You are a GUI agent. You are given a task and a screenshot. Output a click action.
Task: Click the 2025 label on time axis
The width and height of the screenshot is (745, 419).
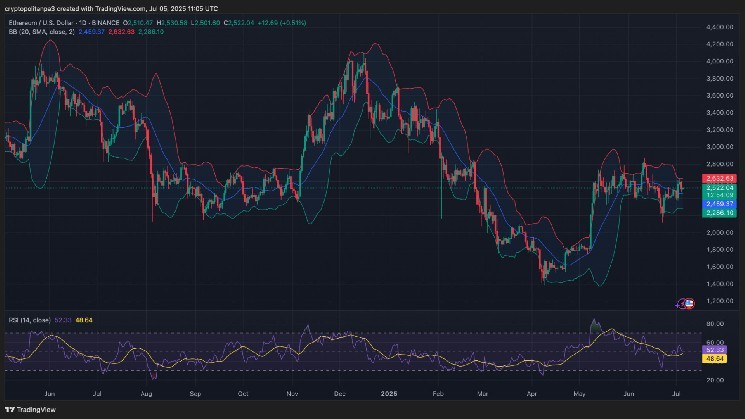coord(388,396)
